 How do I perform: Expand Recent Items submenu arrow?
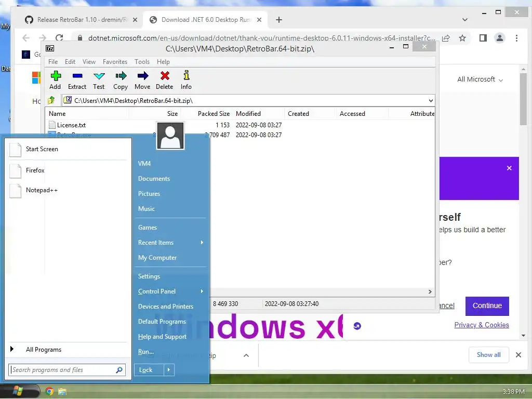coord(202,242)
